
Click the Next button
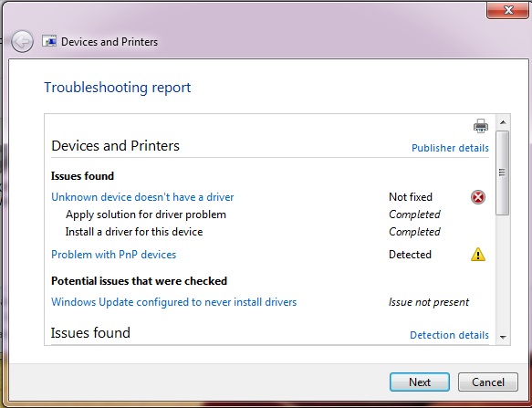click(420, 382)
